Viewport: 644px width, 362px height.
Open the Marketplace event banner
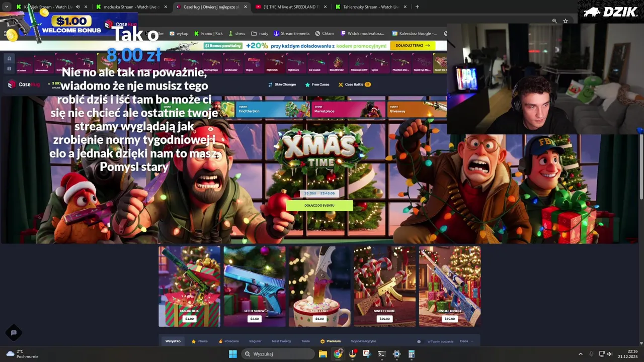coord(348,109)
